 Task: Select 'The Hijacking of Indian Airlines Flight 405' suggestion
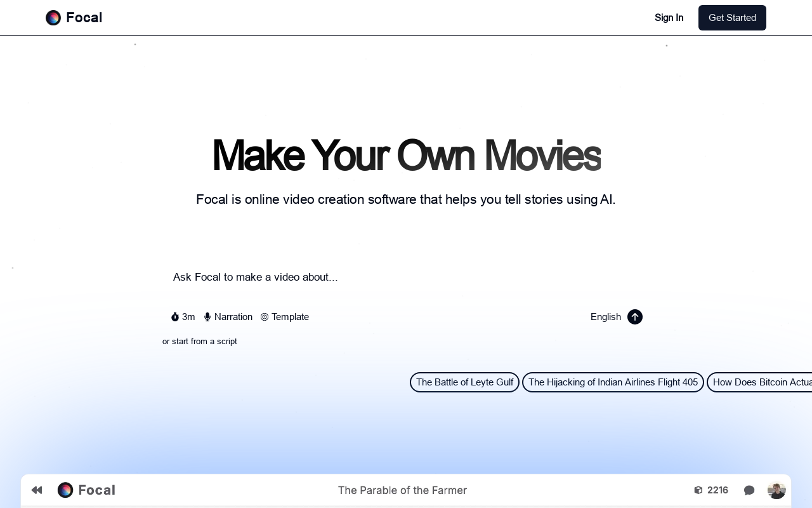tap(613, 382)
